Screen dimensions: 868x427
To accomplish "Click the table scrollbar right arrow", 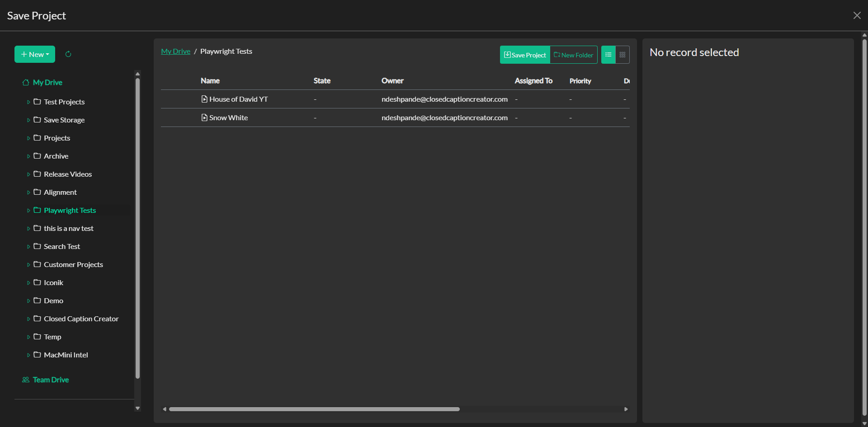I will 626,409.
